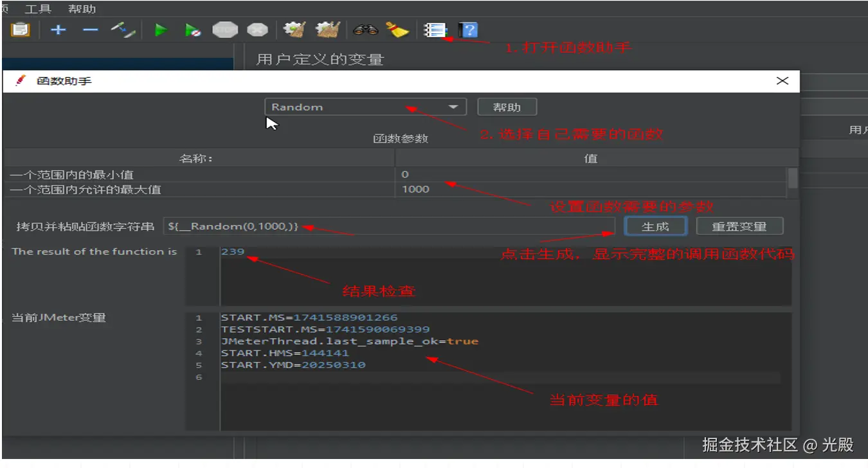Open Function Helper list icon
This screenshot has width=868, height=468.
(x=435, y=30)
